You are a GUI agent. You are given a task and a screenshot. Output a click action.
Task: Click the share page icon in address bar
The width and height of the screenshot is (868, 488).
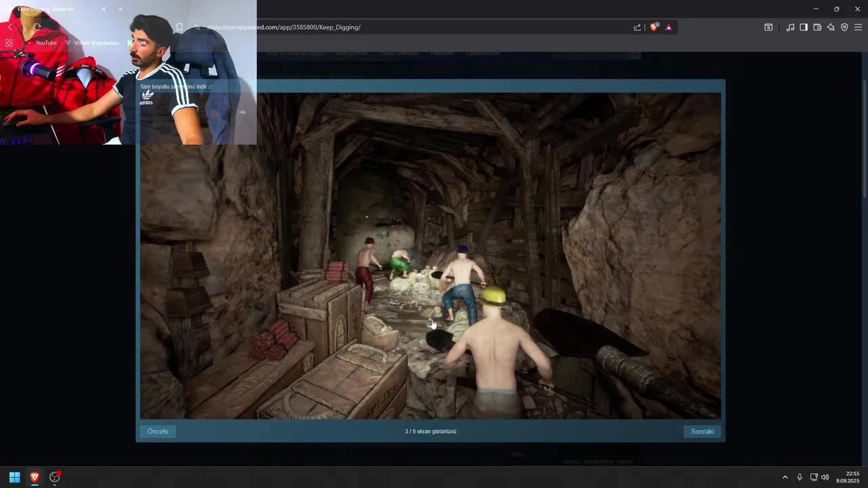[637, 27]
